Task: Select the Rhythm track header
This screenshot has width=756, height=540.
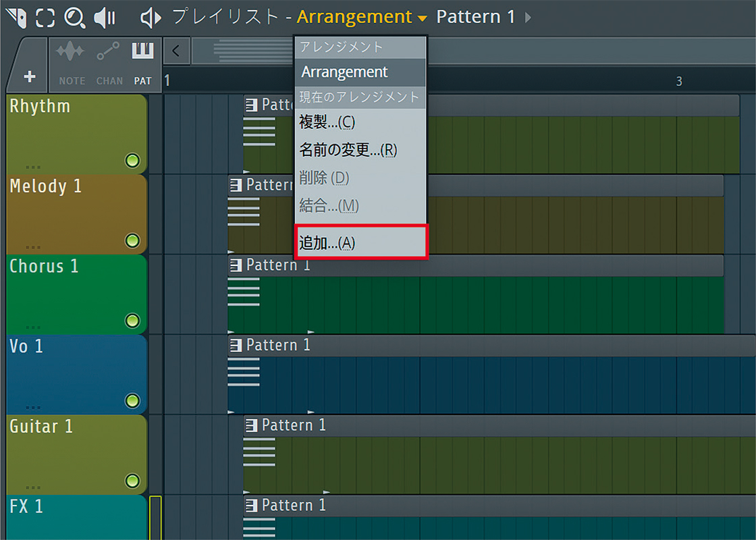Action: (x=76, y=134)
